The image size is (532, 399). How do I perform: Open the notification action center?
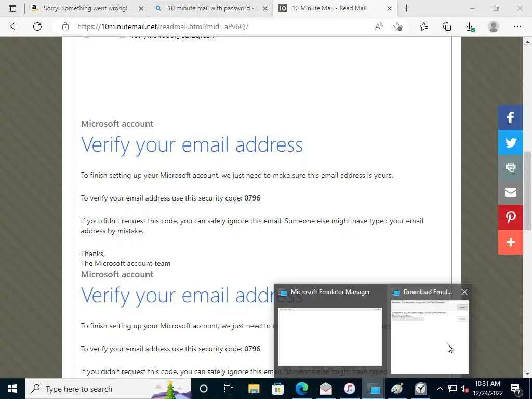coord(516,389)
